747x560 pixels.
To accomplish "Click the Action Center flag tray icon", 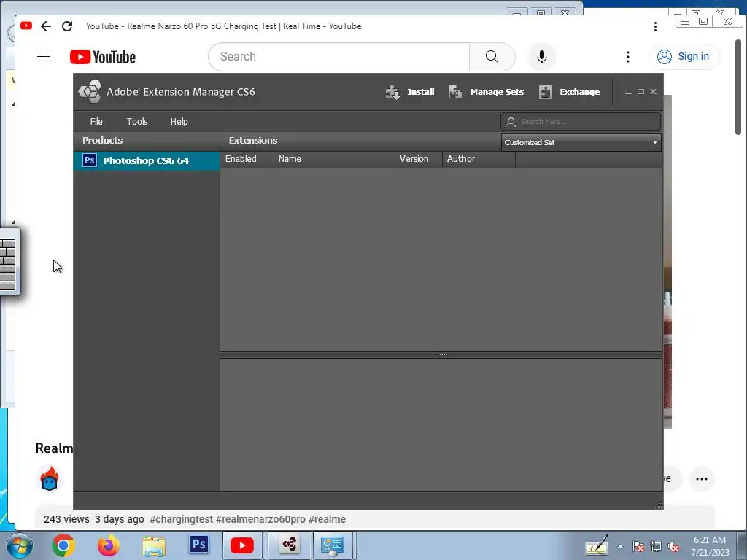I will point(638,547).
